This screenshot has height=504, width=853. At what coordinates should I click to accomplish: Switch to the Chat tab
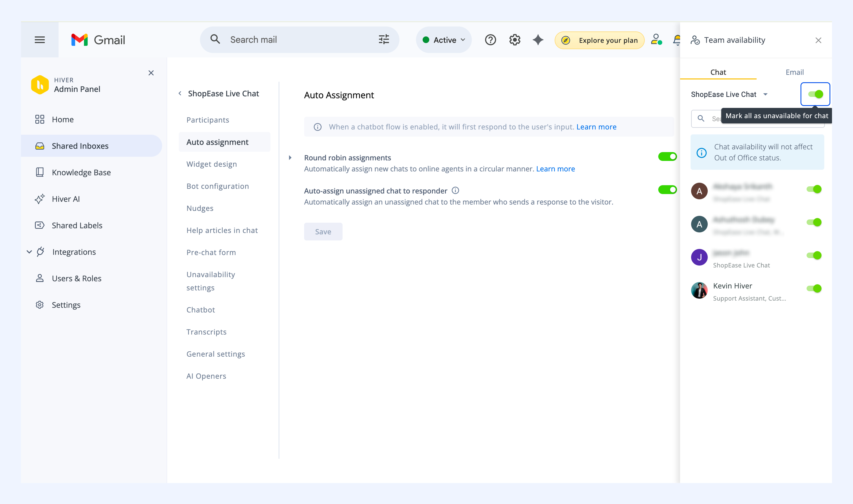click(x=718, y=72)
